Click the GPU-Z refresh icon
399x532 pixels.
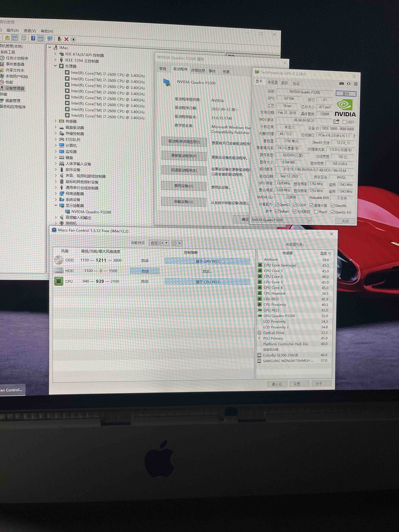click(x=348, y=84)
